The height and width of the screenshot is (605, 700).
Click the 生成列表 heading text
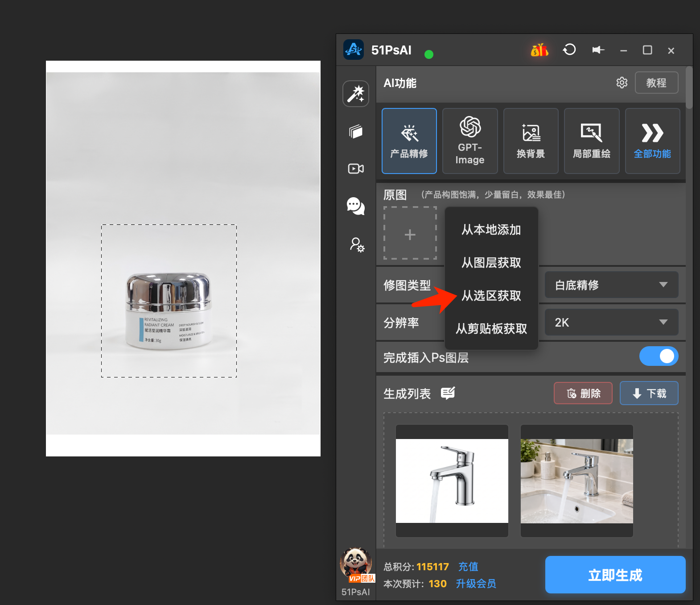click(407, 394)
